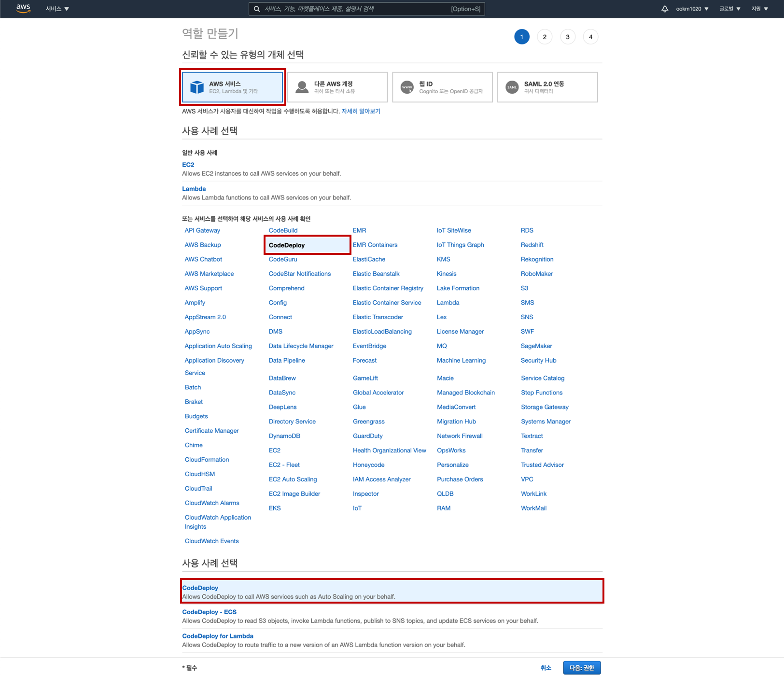Choose the CodeDeploy for Lambda use case
This screenshot has height=676, width=784.
218,636
